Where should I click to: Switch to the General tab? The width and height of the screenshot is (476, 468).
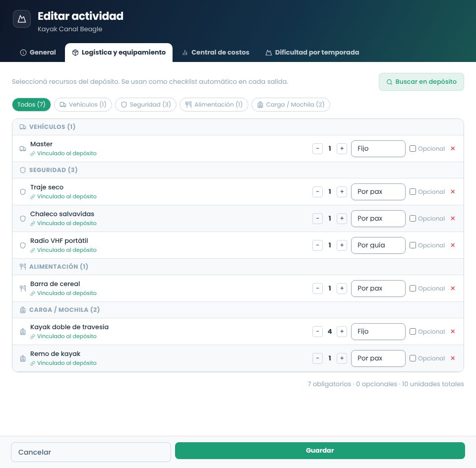[38, 53]
